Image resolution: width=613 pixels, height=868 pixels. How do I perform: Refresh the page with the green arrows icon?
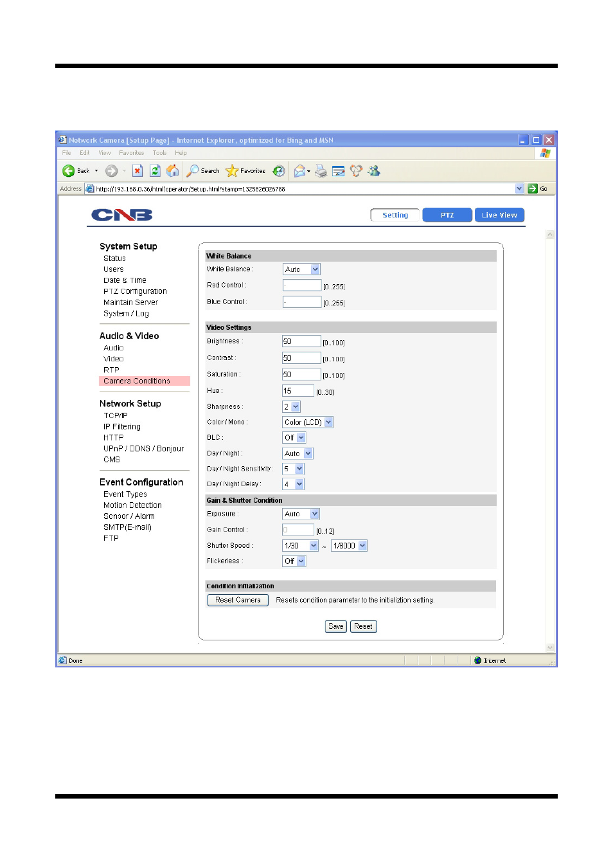(155, 171)
